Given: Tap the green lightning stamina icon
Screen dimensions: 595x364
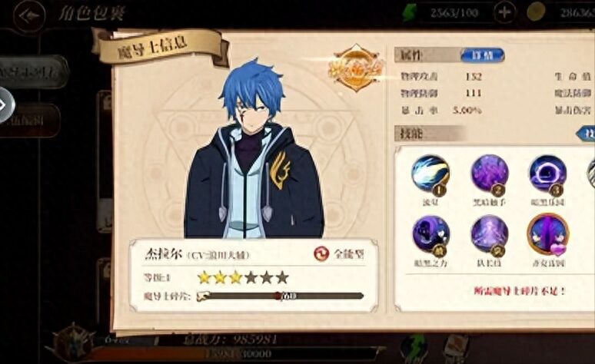Looking at the screenshot, I should click(410, 13).
